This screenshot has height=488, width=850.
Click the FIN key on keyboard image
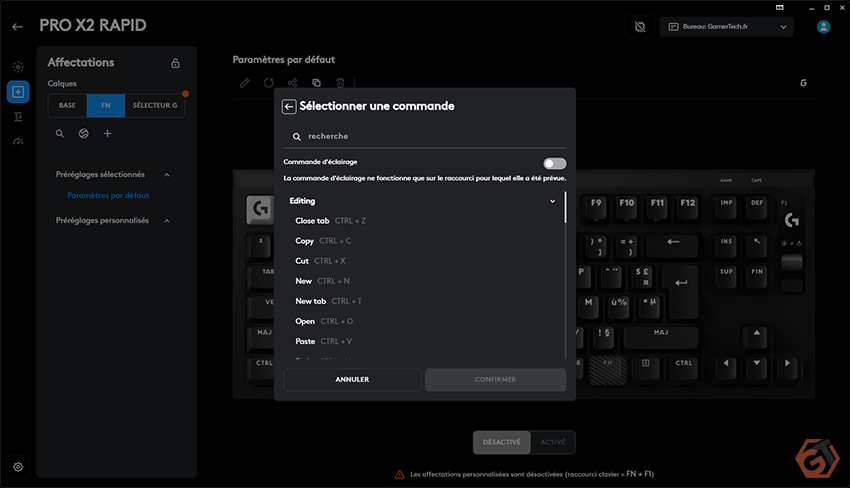757,275
